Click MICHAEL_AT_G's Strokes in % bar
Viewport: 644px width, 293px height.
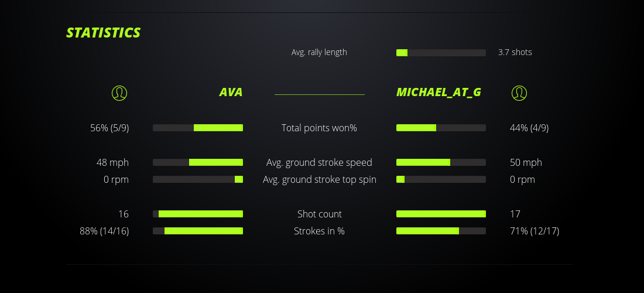pyautogui.click(x=441, y=231)
